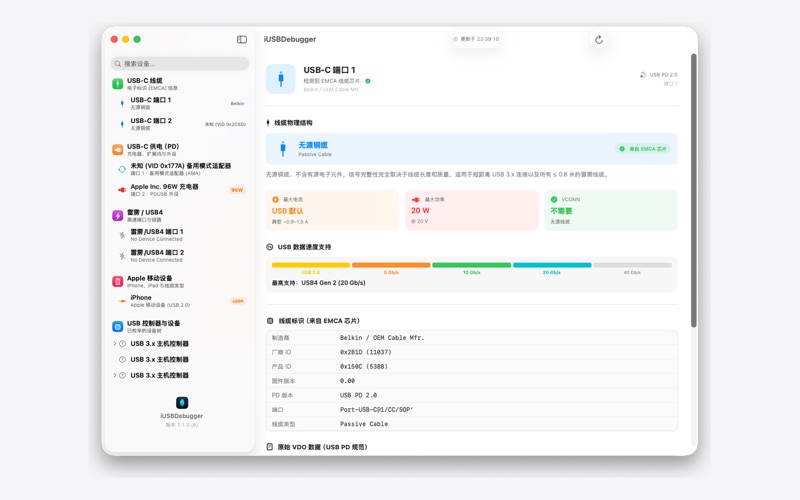Select the second USB 3.x 主机控制器 row

[x=180, y=359]
